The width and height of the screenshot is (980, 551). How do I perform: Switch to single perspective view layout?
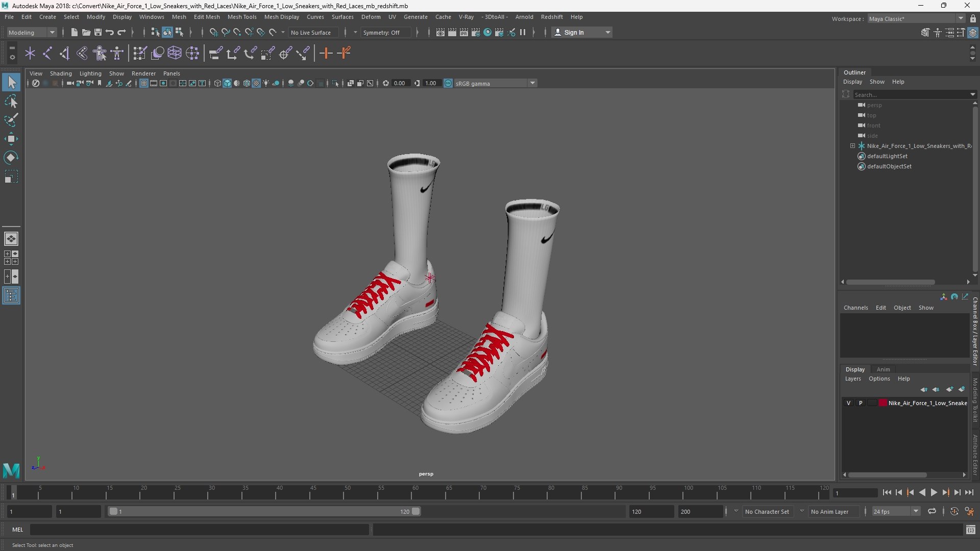pyautogui.click(x=11, y=238)
